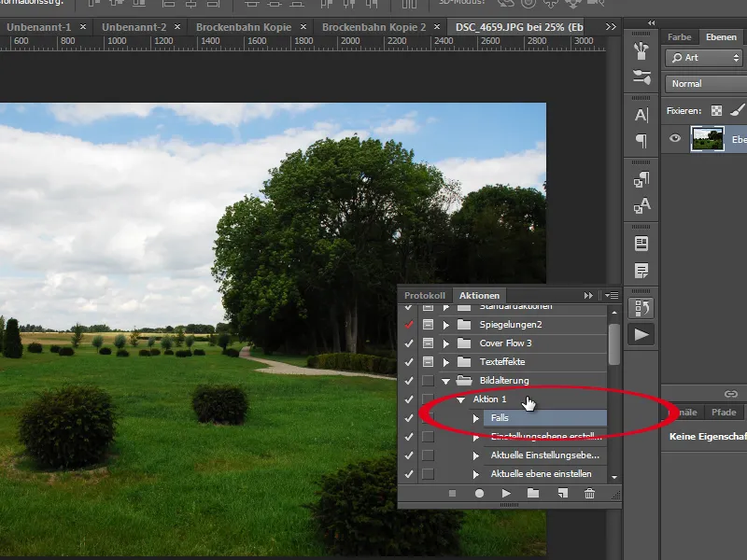The width and height of the screenshot is (747, 560).
Task: Collapse the Aktion 1 steps
Action: click(460, 399)
